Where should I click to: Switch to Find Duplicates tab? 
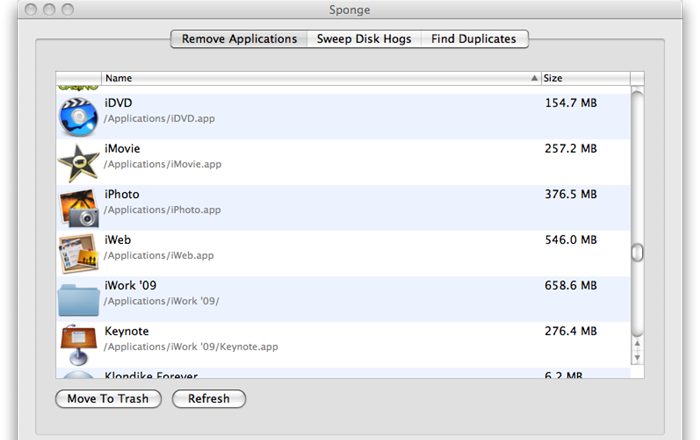[474, 39]
